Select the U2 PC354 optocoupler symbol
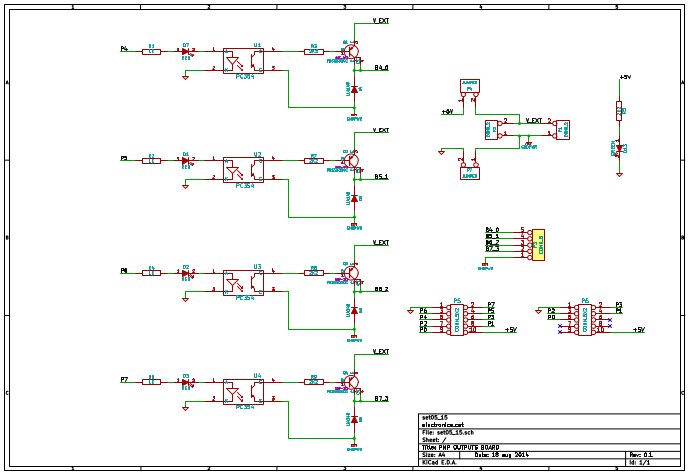The width and height of the screenshot is (689, 476). pyautogui.click(x=243, y=170)
